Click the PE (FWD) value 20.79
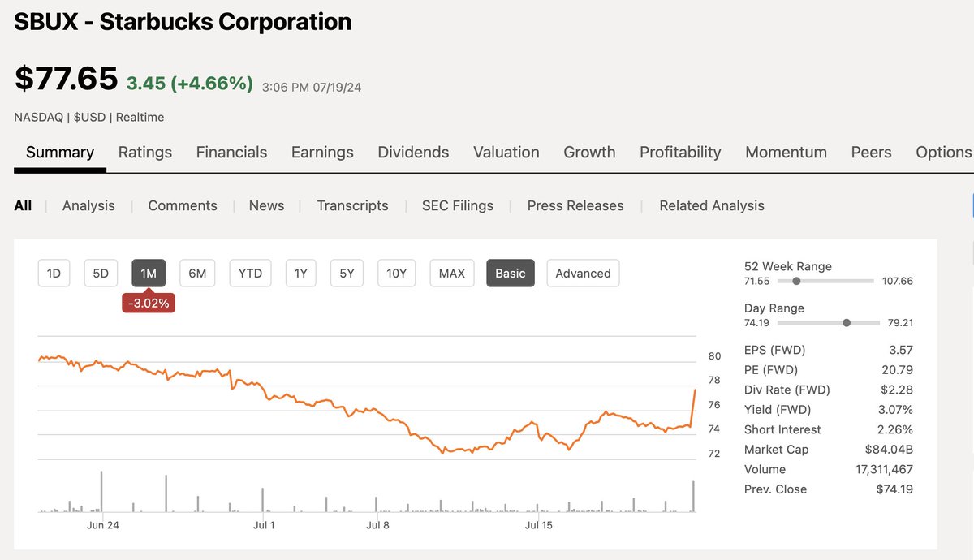 click(x=897, y=370)
